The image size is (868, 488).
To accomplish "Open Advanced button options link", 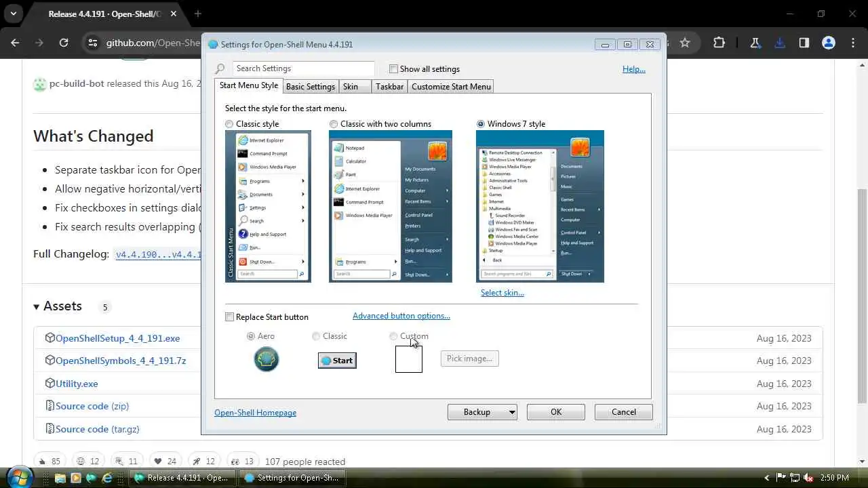I will click(x=401, y=316).
